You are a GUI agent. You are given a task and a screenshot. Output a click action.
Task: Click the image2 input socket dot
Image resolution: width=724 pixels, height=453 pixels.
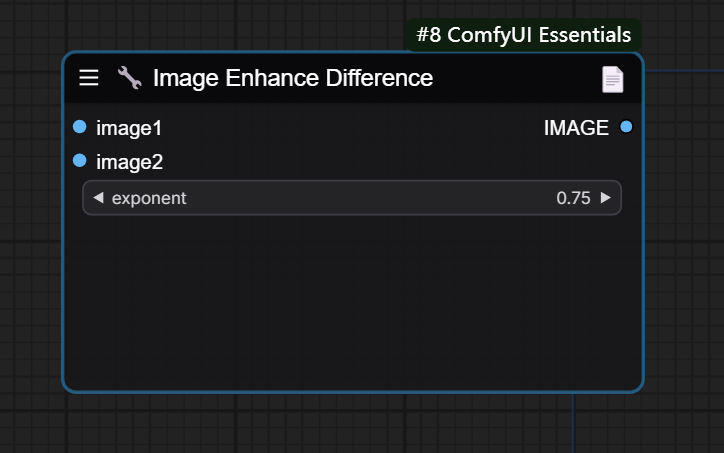pos(80,161)
